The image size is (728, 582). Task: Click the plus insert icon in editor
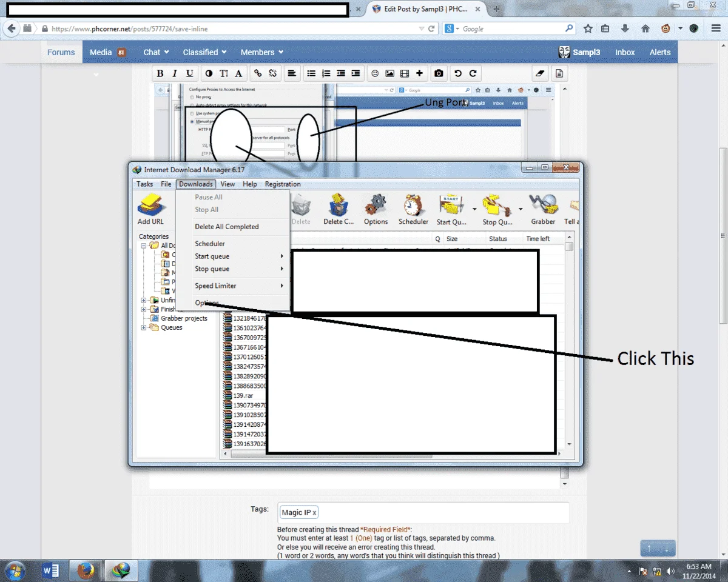pos(419,73)
